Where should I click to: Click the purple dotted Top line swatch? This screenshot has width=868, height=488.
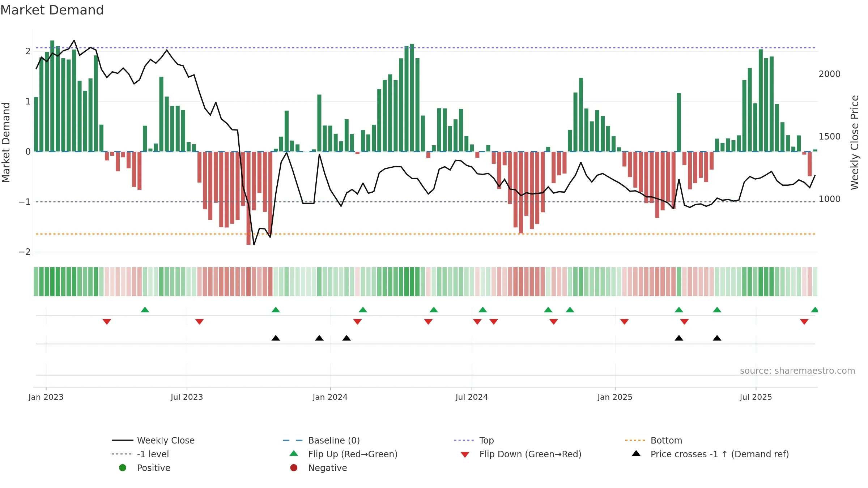464,440
